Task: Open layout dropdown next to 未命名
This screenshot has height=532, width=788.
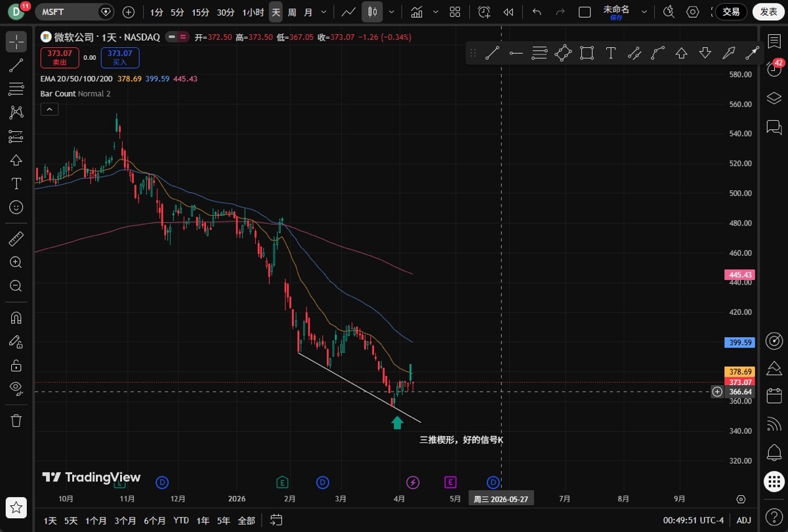Action: click(x=644, y=12)
